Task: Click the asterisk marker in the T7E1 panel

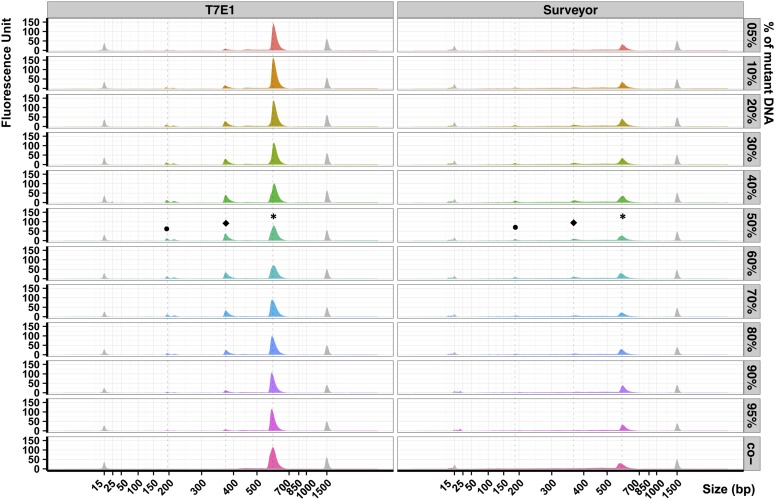Action: coord(273,217)
